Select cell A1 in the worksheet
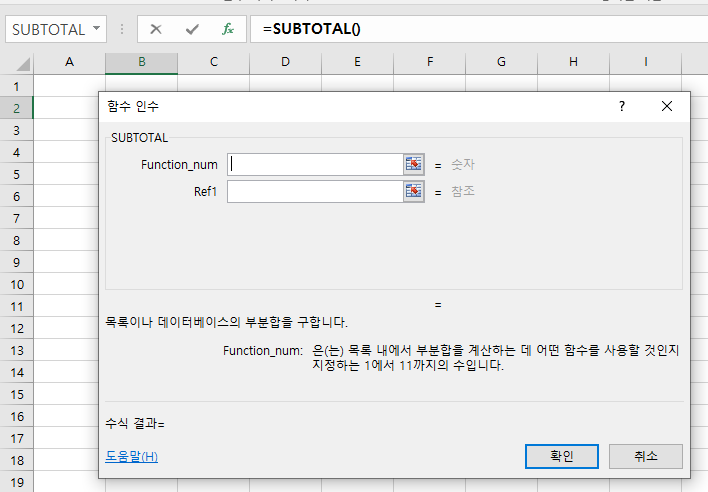 point(70,86)
